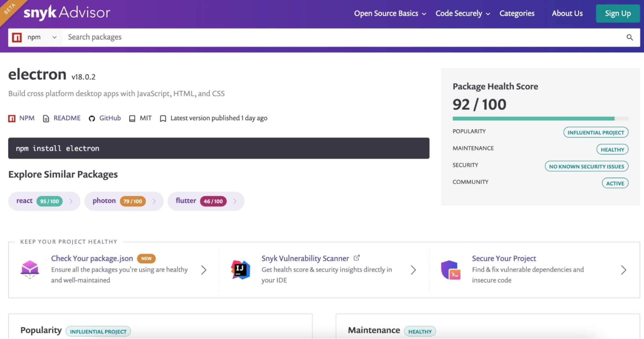Image resolution: width=644 pixels, height=339 pixels.
Task: Open the README link
Action: 67,118
